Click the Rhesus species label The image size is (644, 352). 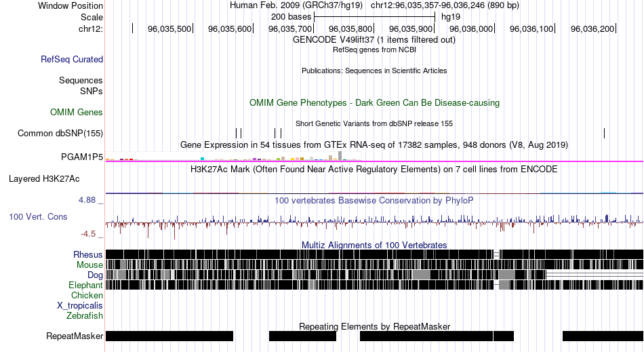pyautogui.click(x=88, y=254)
